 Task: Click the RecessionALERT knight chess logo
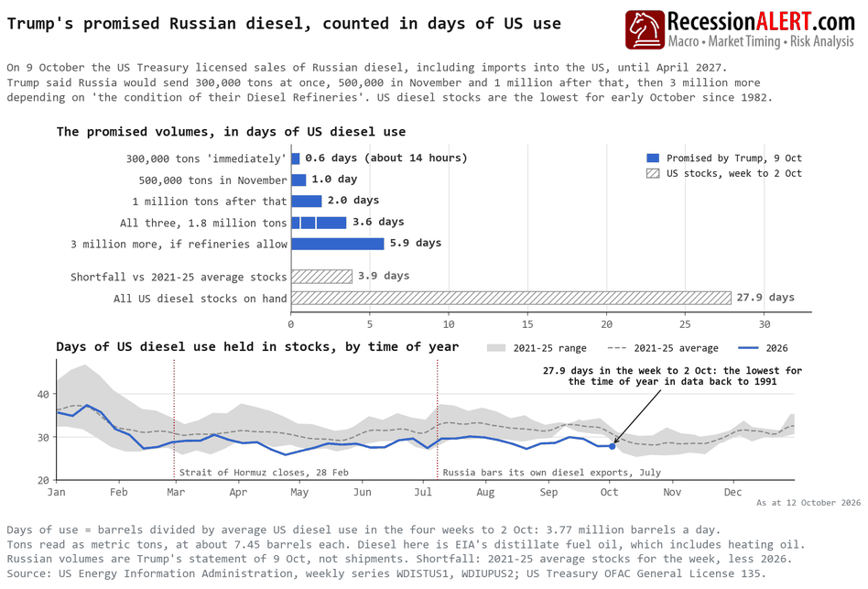[645, 30]
